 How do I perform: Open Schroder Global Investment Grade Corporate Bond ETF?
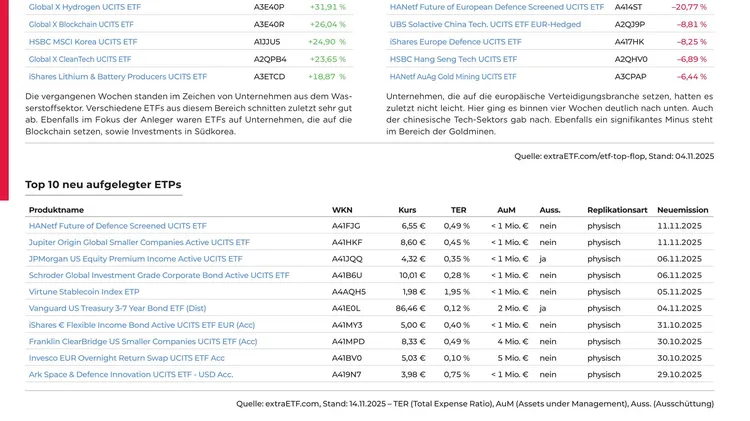tap(159, 275)
